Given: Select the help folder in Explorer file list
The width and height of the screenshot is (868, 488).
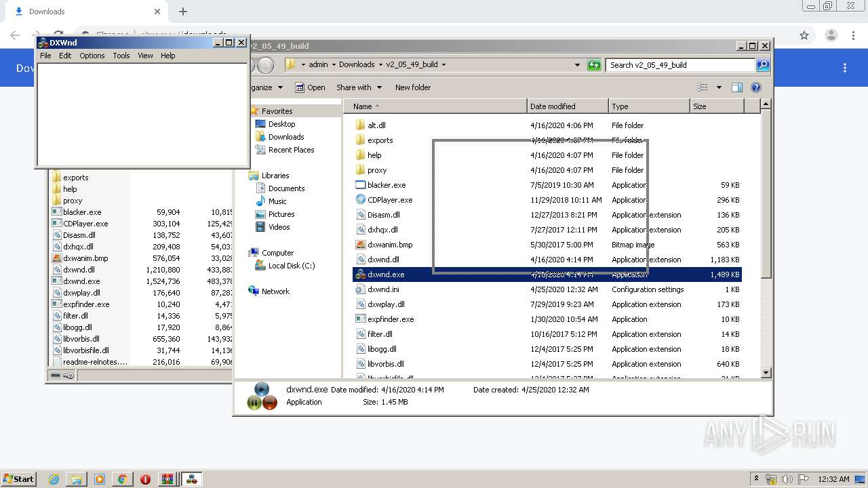Looking at the screenshot, I should pos(374,155).
